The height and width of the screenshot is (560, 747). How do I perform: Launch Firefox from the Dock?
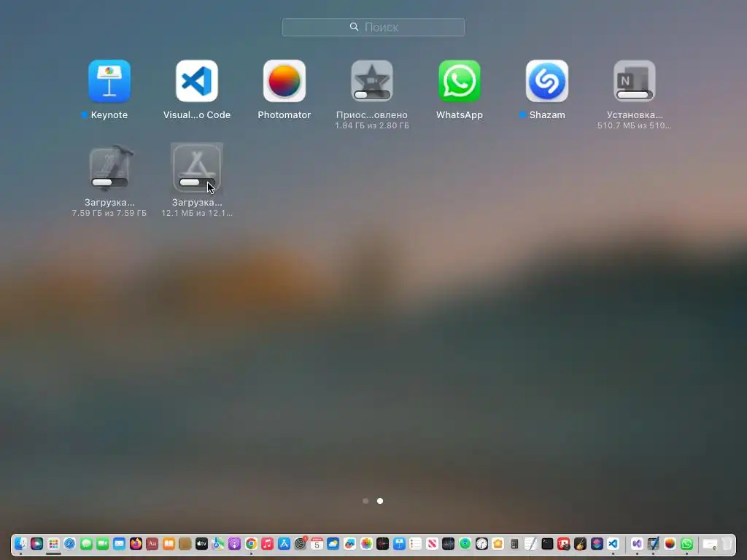click(136, 544)
